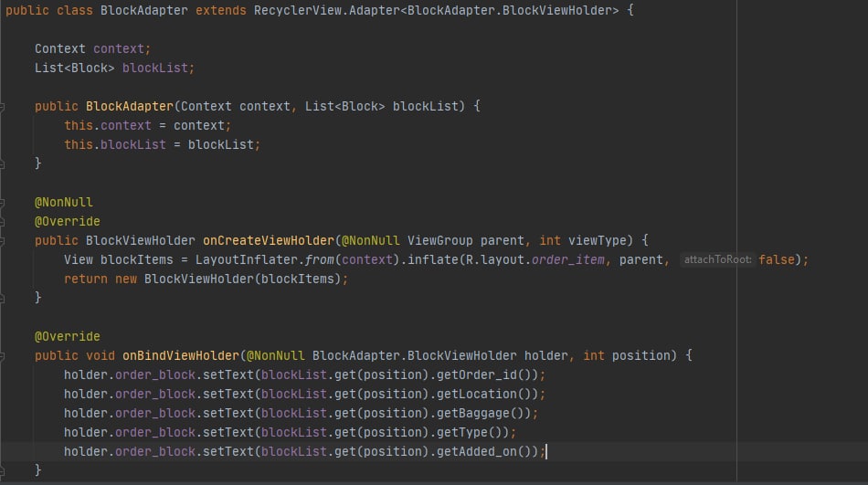Click 'return new' in onCreateViewHolder

(x=101, y=279)
